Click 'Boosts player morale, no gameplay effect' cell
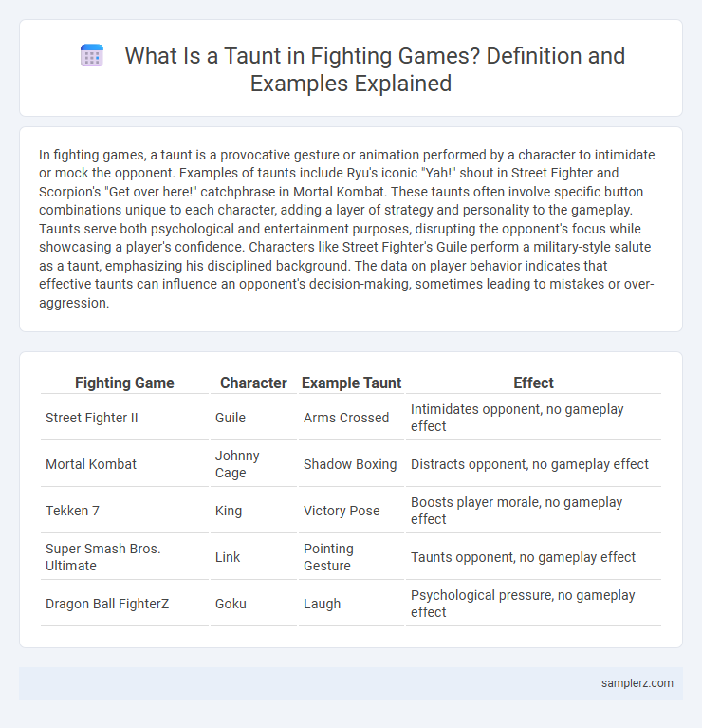Image resolution: width=702 pixels, height=728 pixels. click(533, 511)
